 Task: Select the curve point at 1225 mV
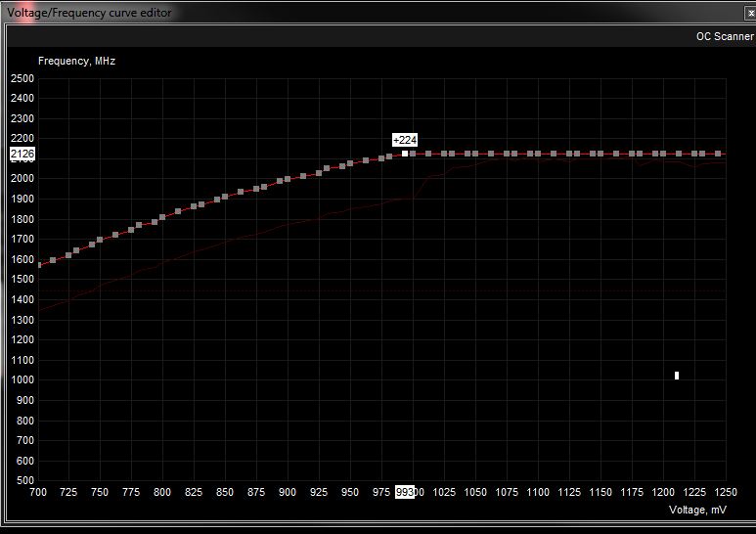(694, 154)
